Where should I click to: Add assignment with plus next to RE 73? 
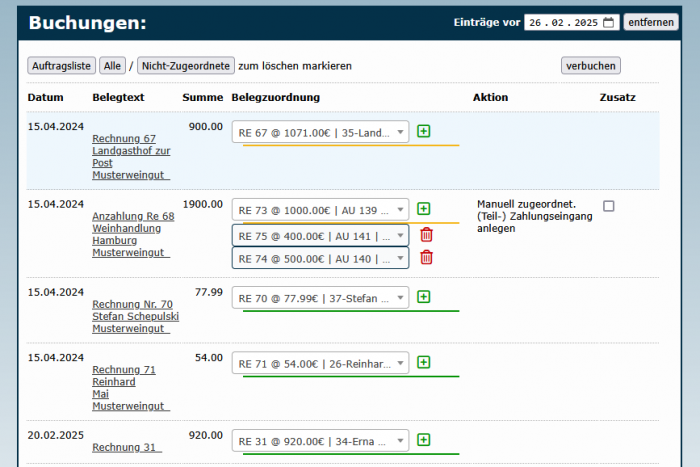click(x=424, y=209)
